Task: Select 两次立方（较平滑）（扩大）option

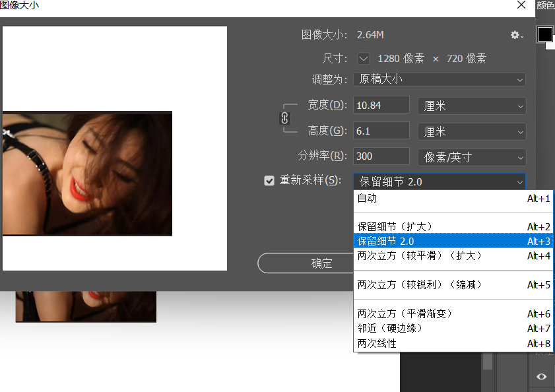Action: click(453, 255)
